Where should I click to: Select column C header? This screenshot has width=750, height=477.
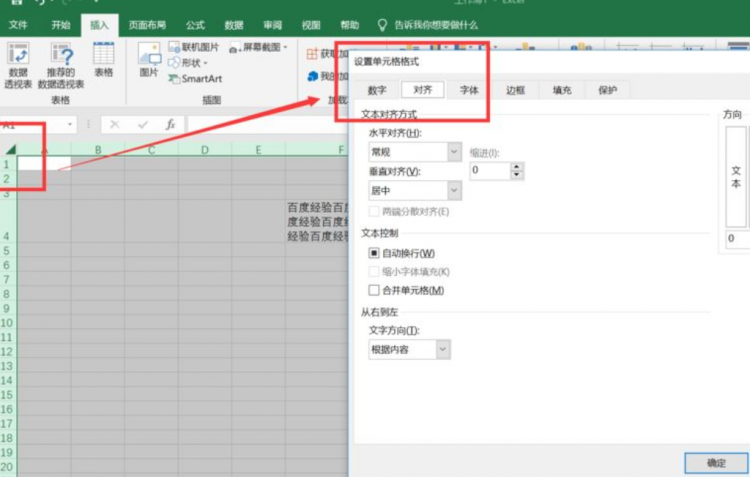coord(152,150)
